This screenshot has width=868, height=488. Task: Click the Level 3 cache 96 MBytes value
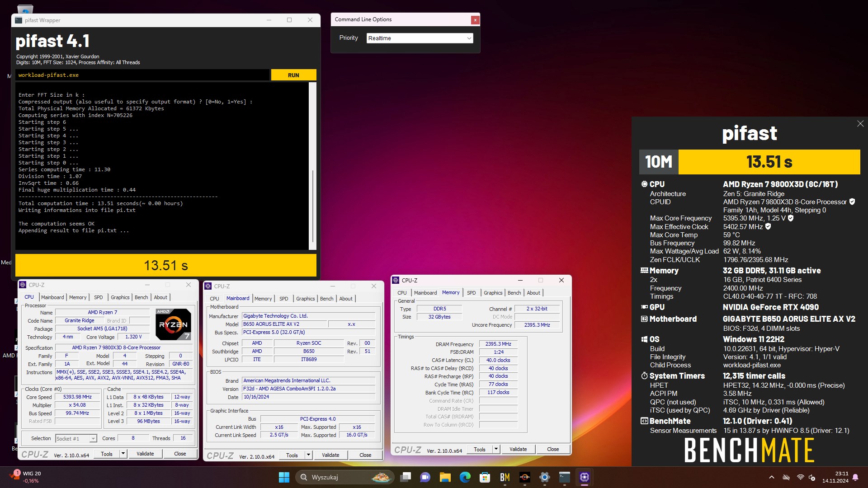point(148,422)
